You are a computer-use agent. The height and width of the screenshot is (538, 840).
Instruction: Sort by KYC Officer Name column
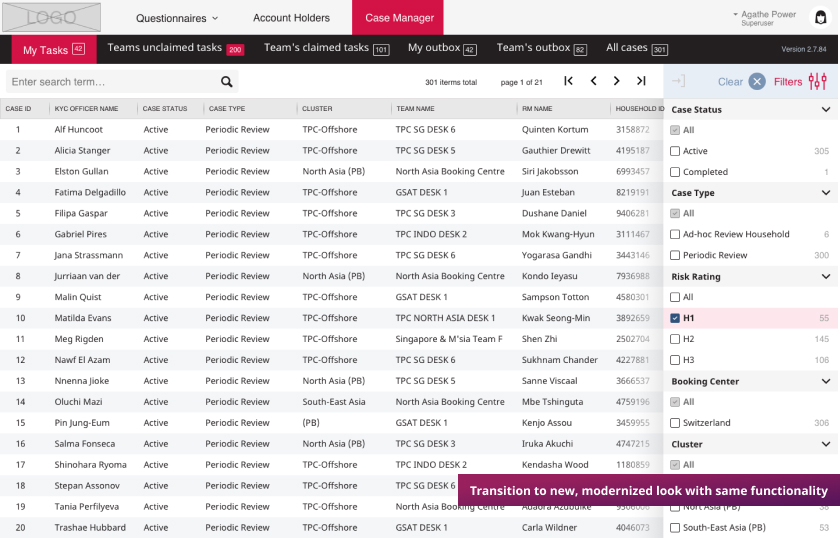point(86,109)
